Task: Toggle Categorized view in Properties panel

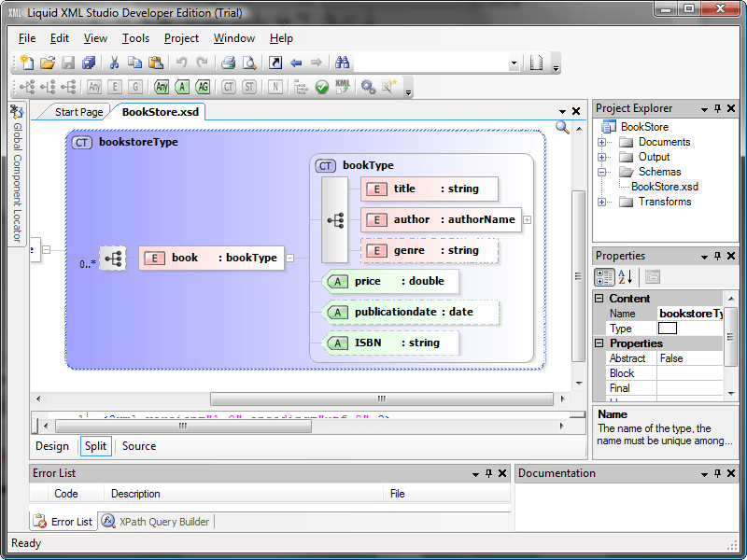Action: [604, 277]
